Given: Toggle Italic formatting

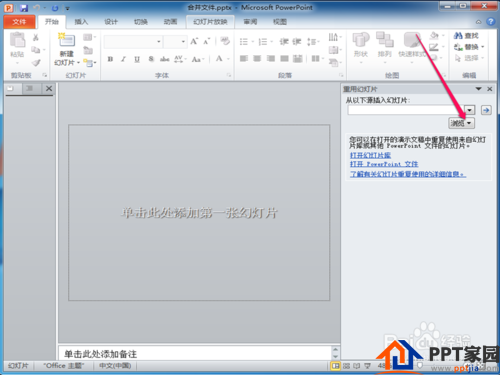Looking at the screenshot, I should [x=123, y=59].
